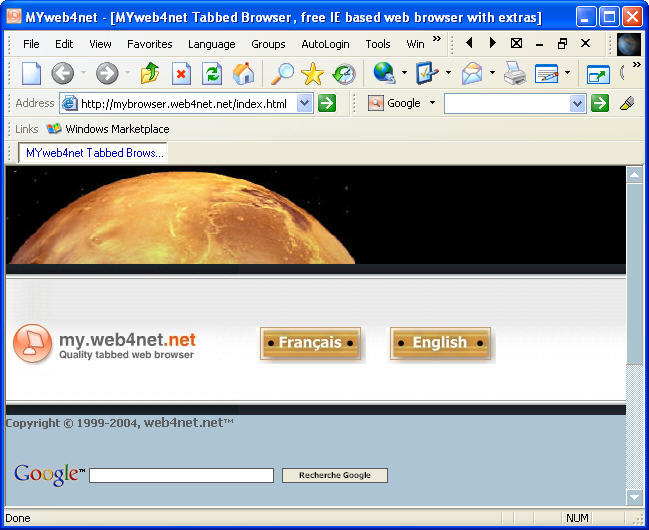Click the page's Google search box
This screenshot has width=649, height=530.
click(x=181, y=475)
